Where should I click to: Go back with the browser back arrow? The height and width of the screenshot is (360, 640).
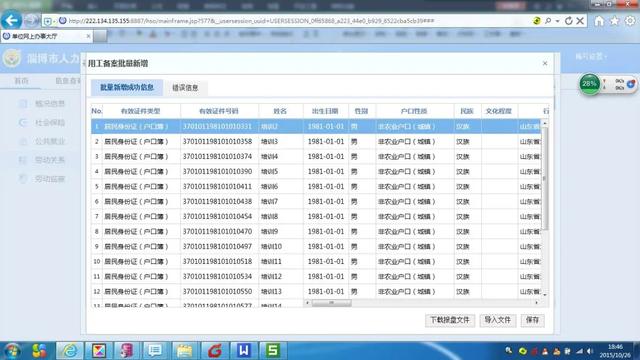click(x=11, y=20)
